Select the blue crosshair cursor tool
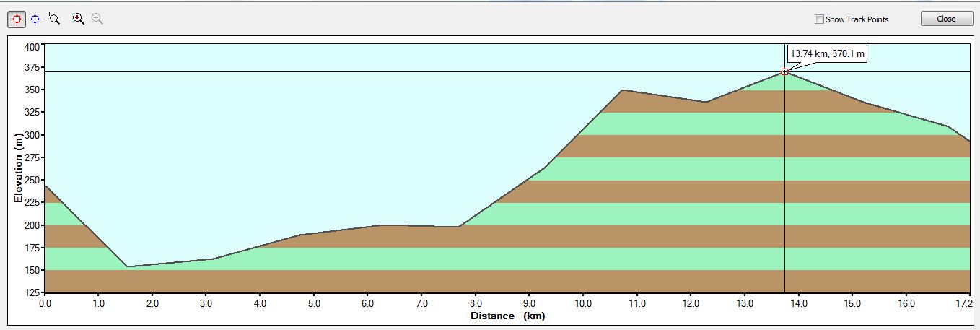This screenshot has width=980, height=330. (x=35, y=19)
